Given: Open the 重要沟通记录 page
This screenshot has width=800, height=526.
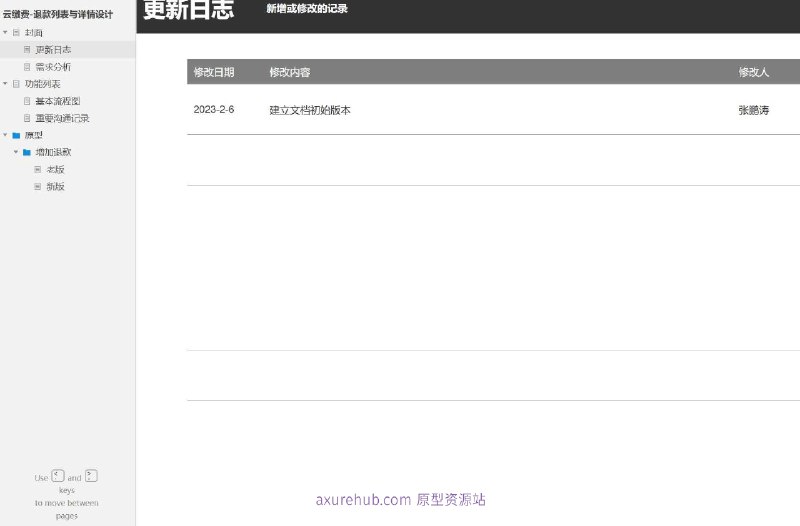Looking at the screenshot, I should [62, 118].
